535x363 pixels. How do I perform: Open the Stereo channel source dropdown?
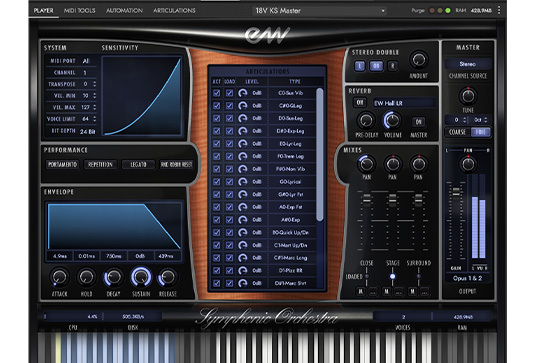coord(468,64)
